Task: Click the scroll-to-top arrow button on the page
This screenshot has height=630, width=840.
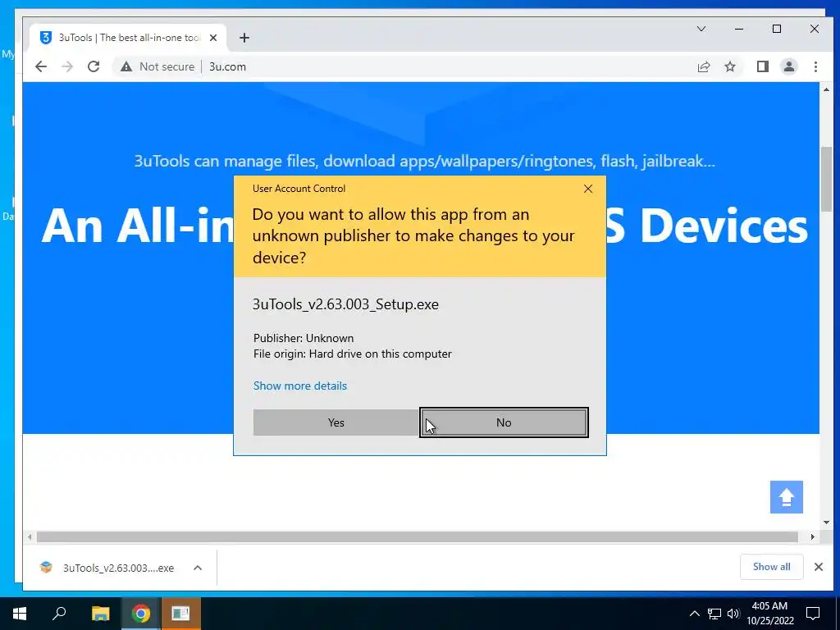Action: click(x=787, y=497)
